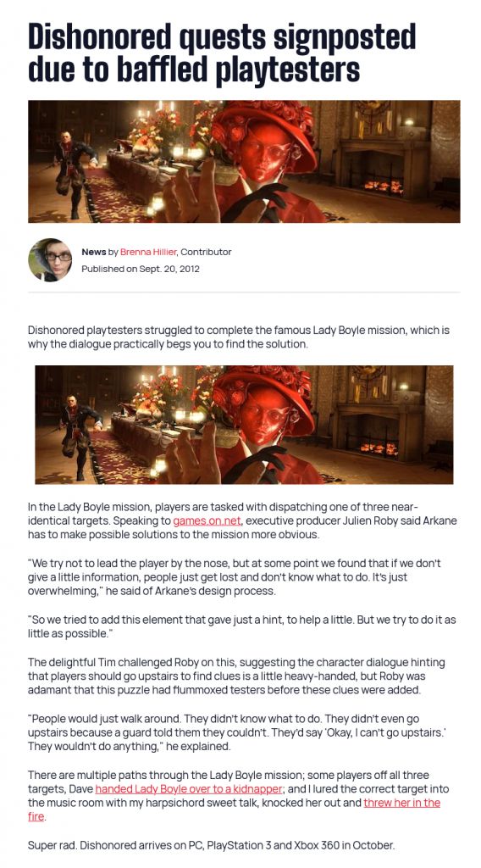Click the closing line "Super rad. Dishonored arrives"

pyautogui.click(x=212, y=845)
